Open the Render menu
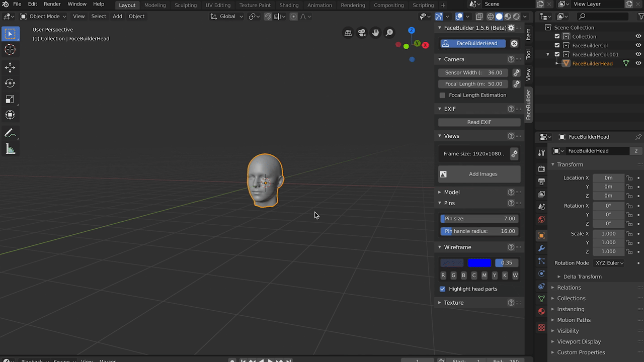This screenshot has height=362, width=644. point(52,4)
